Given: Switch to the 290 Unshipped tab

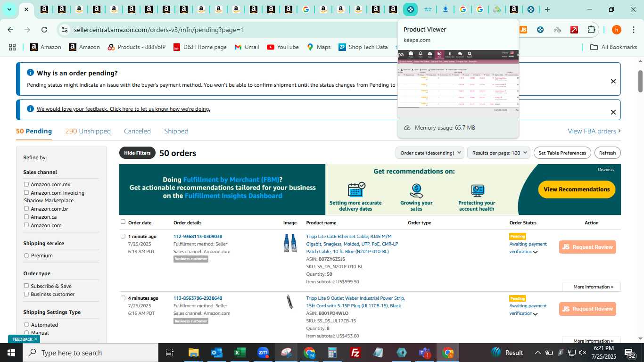Looking at the screenshot, I should [x=88, y=131].
